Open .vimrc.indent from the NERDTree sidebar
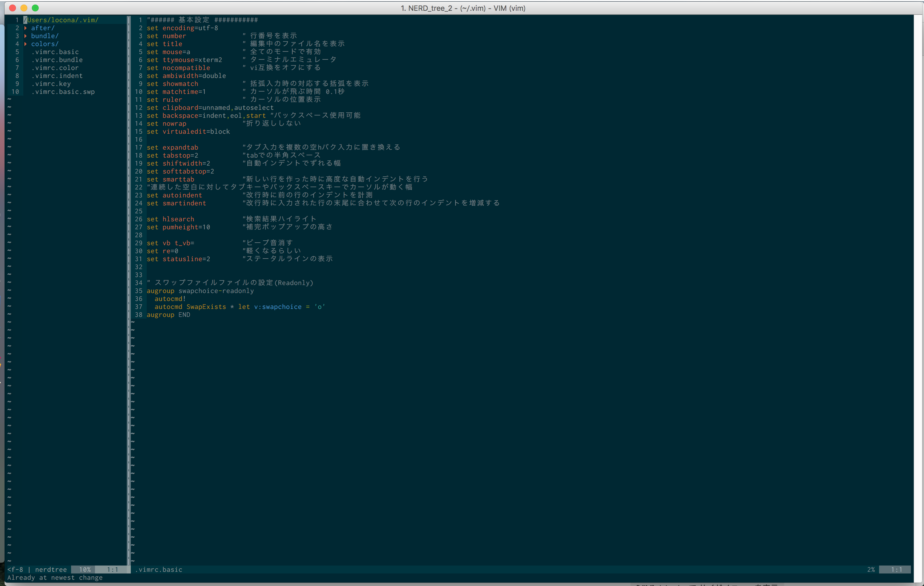924x586 pixels. pos(57,76)
